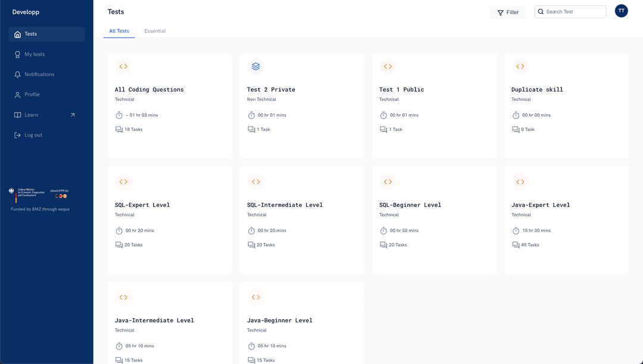Click the magnifier icon in search box

pos(541,12)
